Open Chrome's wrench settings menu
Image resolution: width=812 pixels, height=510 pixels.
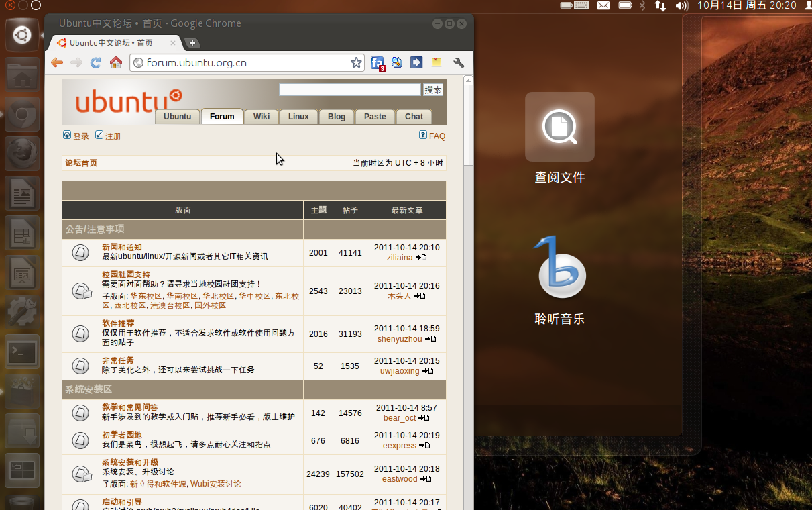[459, 62]
